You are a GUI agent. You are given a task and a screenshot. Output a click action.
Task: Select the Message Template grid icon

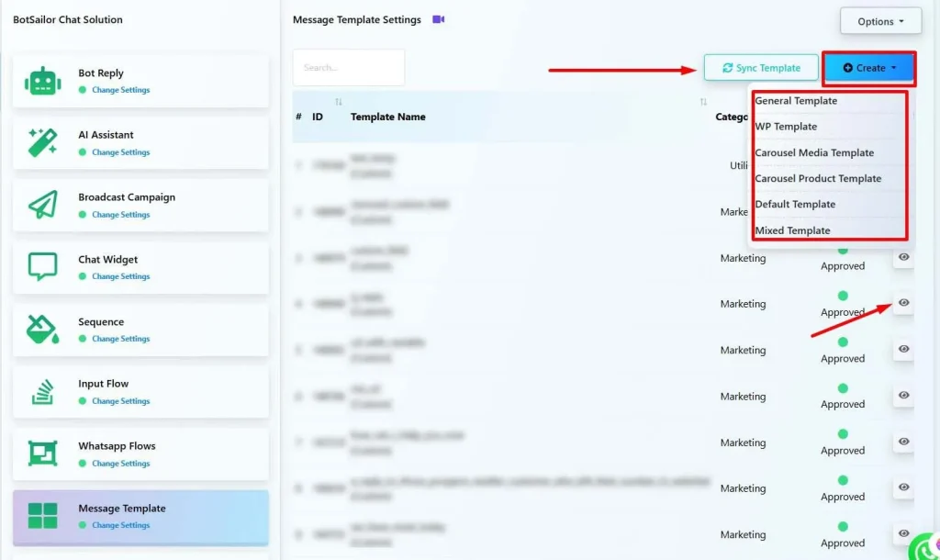pyautogui.click(x=42, y=516)
